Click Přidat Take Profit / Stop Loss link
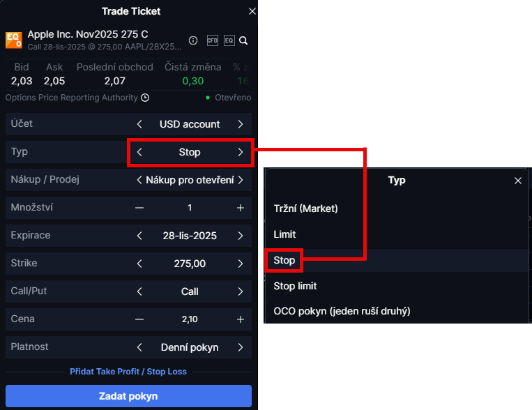Viewport: 532px width, 410px height. (128, 372)
